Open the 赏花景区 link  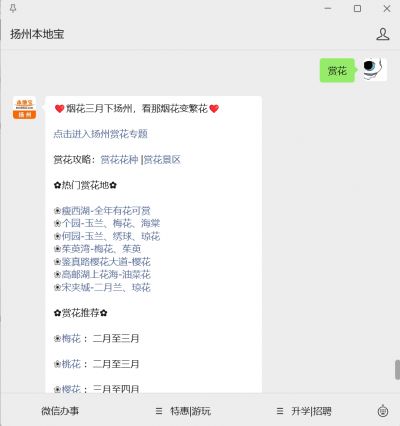[162, 160]
